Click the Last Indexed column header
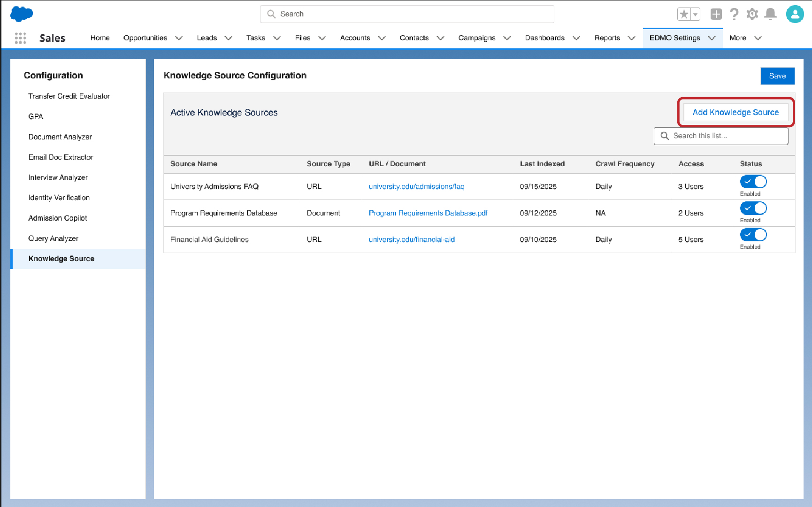 click(542, 164)
